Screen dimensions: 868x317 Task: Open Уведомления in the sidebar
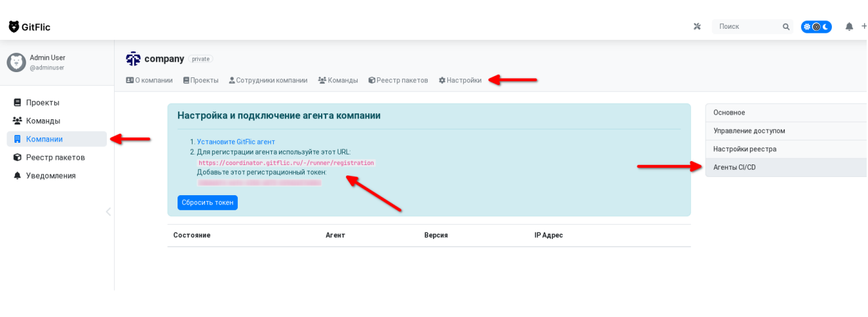56,176
